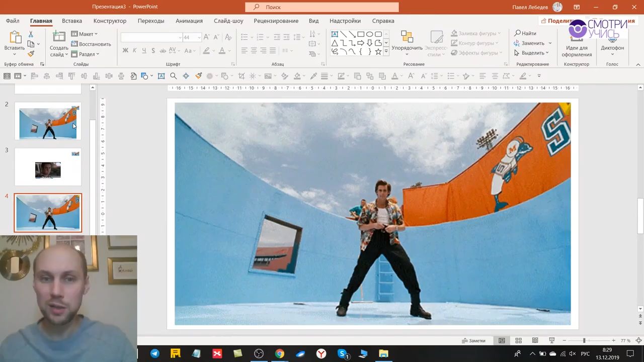Open Telegram from the taskbar
This screenshot has width=644, height=362.
pos(154,353)
